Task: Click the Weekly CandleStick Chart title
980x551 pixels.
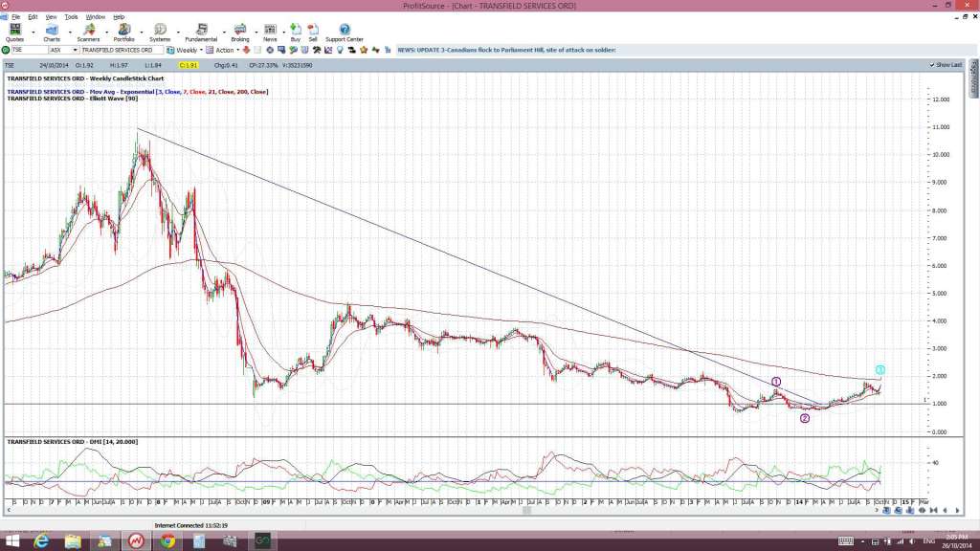Action: click(x=85, y=78)
